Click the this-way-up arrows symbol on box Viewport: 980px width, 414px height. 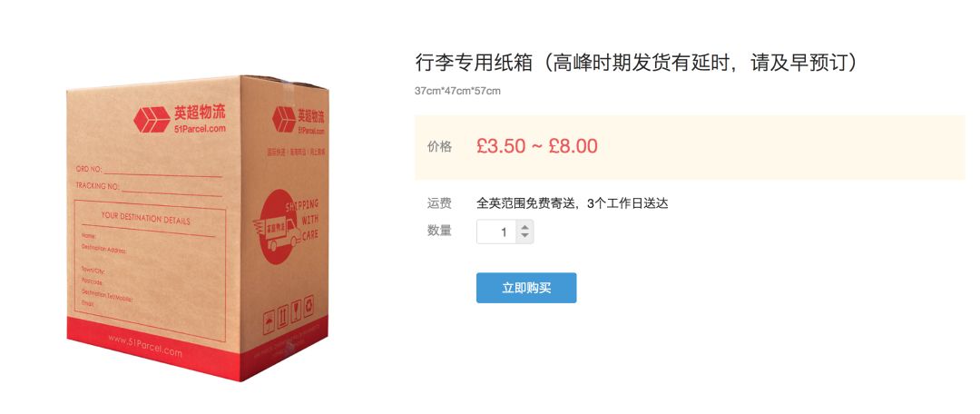(282, 316)
